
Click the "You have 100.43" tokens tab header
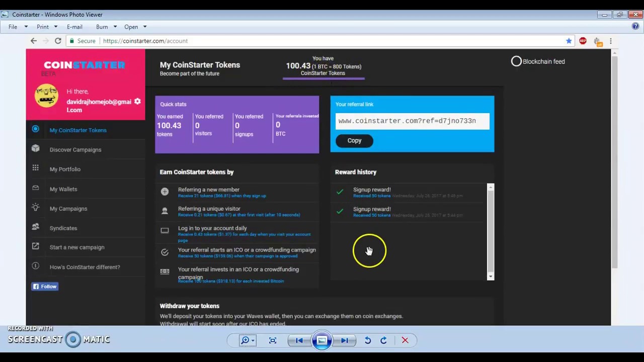(x=324, y=66)
